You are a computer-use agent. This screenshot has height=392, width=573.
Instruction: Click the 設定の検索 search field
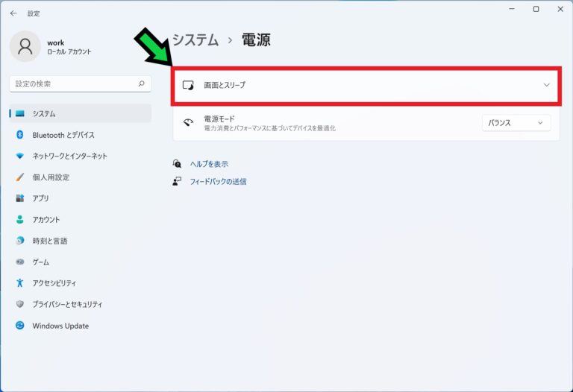click(x=73, y=84)
